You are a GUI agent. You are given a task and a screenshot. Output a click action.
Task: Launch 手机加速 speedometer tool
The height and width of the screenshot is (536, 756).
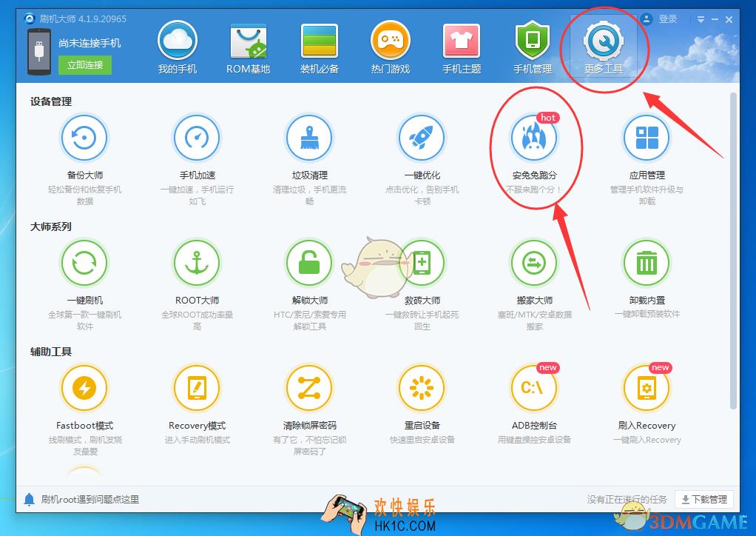[x=197, y=138]
